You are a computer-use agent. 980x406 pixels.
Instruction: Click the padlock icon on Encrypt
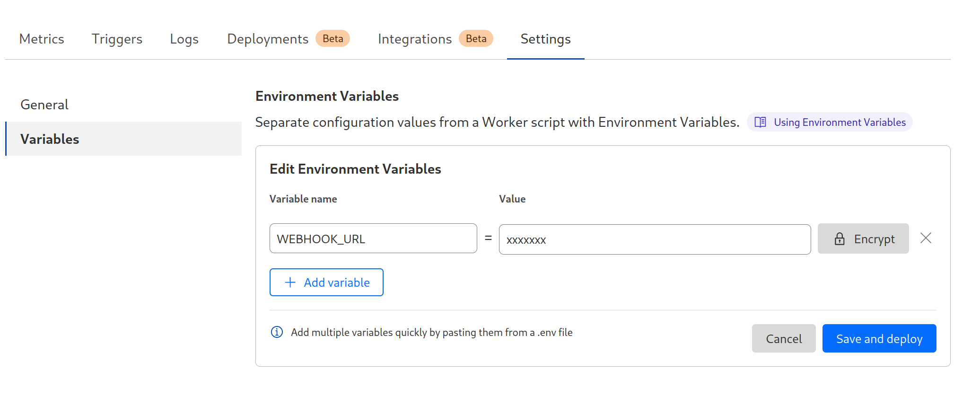tap(840, 239)
